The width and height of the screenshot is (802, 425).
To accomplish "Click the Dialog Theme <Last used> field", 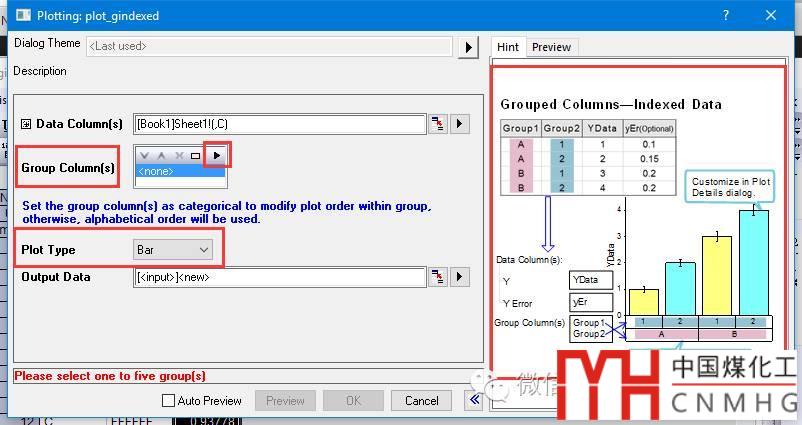I will tap(270, 46).
